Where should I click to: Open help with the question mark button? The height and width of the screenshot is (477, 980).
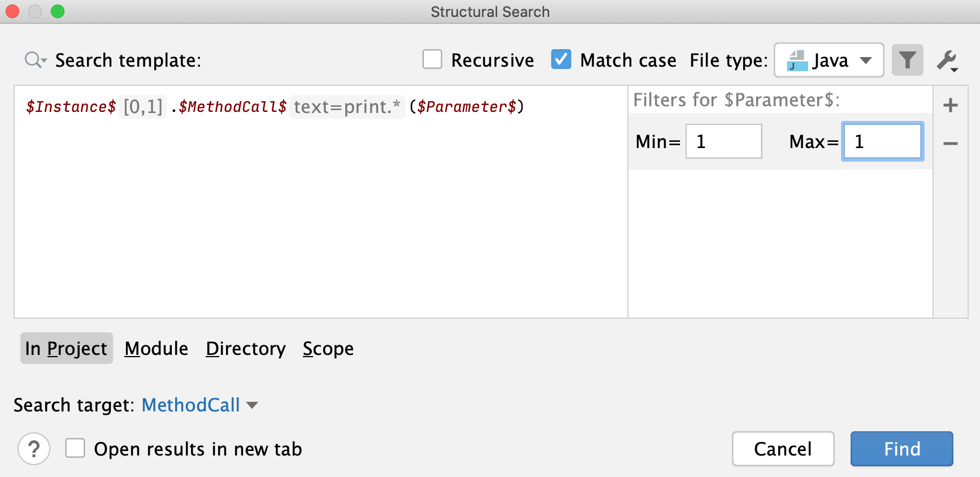[34, 449]
